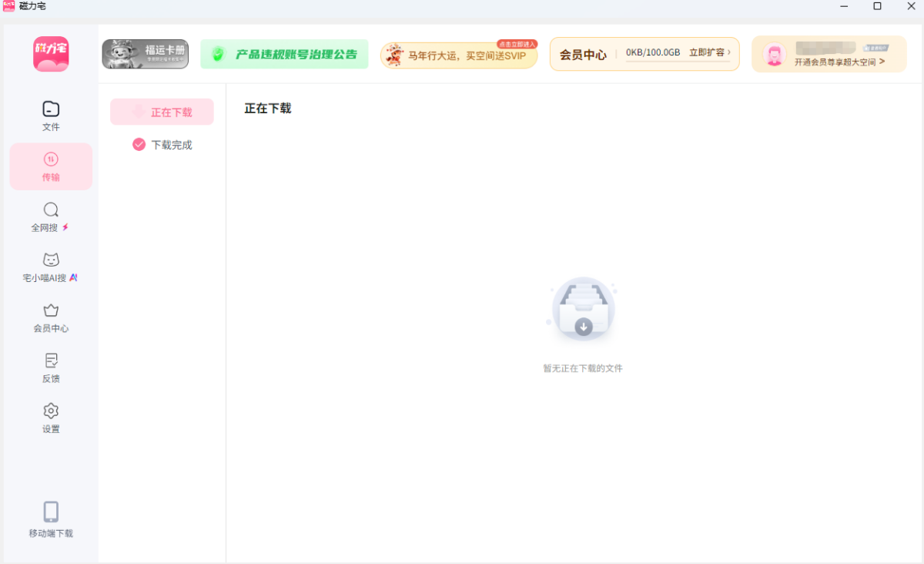Click the 磁力宅 pink app logo

(x=51, y=54)
